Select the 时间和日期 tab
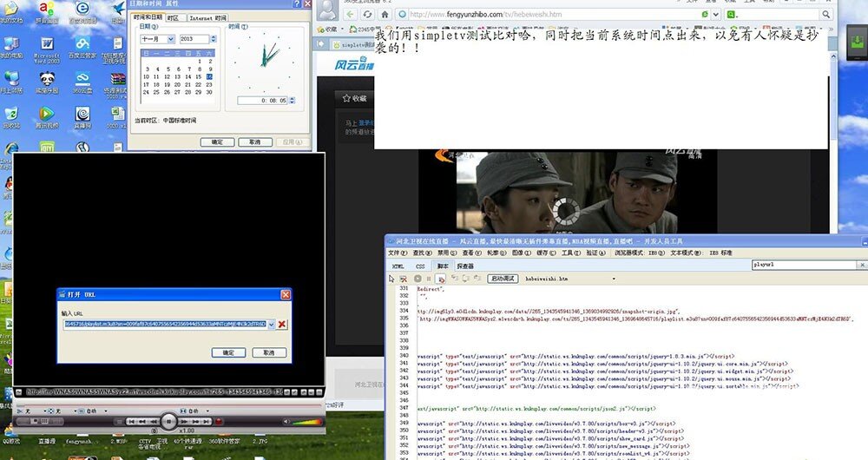 [148, 17]
